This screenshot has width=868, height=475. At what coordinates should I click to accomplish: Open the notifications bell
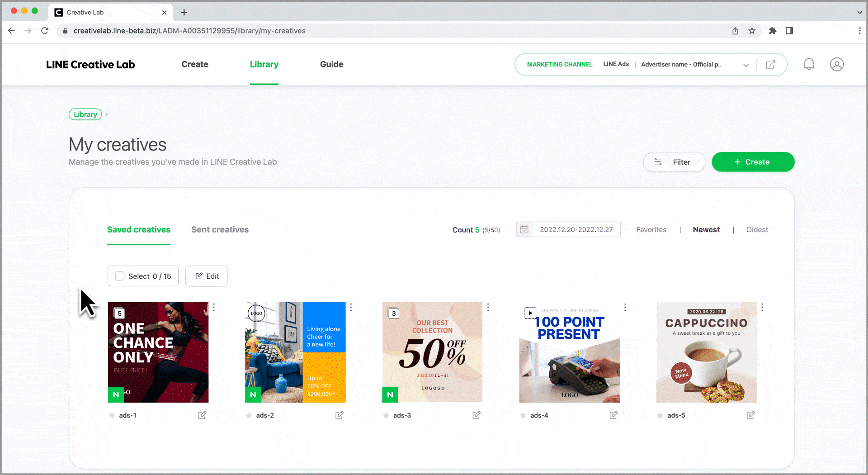[x=809, y=64]
